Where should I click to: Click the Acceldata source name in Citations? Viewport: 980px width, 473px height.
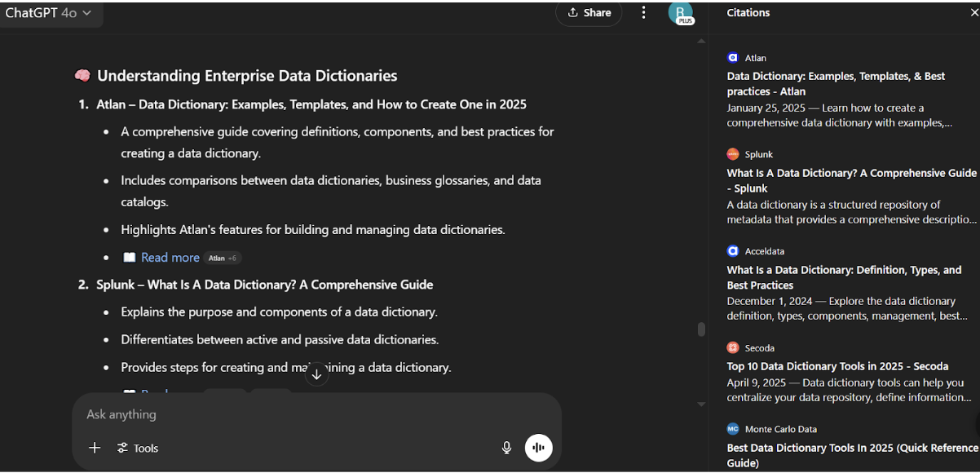coord(765,251)
